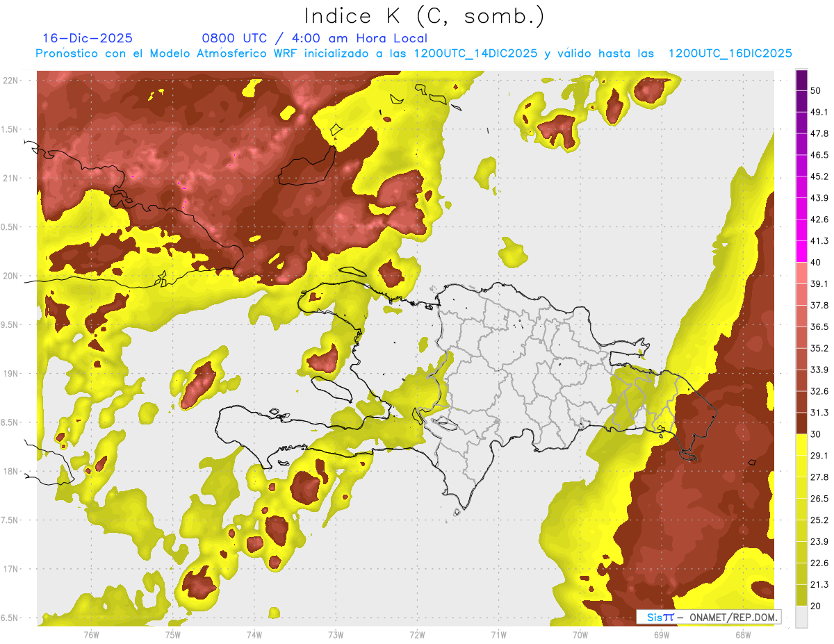The image size is (834, 644).
Task: Pick the light pink swatch between 39.1 and 40
Action: [x=801, y=273]
